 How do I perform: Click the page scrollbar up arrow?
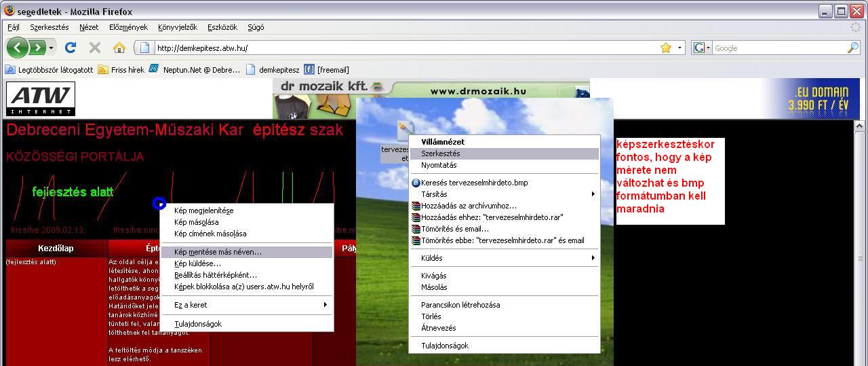[x=861, y=126]
